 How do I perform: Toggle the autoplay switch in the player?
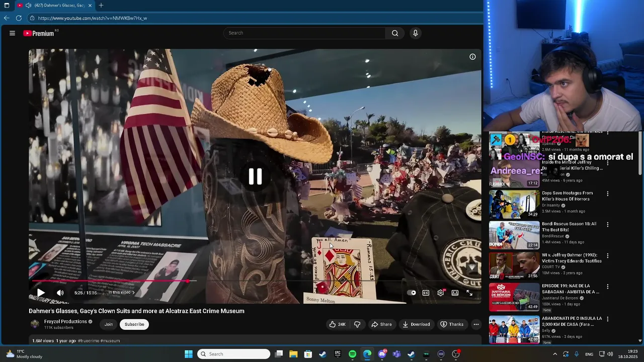coord(412,293)
